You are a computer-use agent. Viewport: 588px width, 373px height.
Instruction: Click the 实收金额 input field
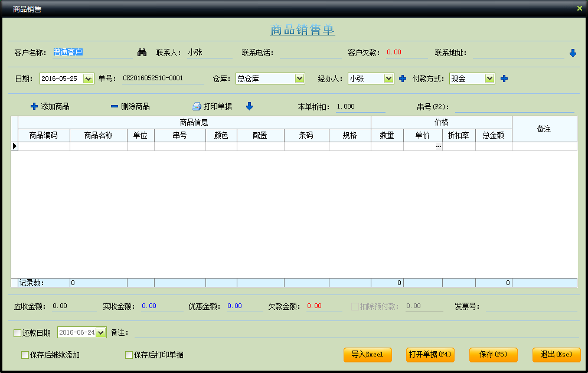pyautogui.click(x=162, y=306)
